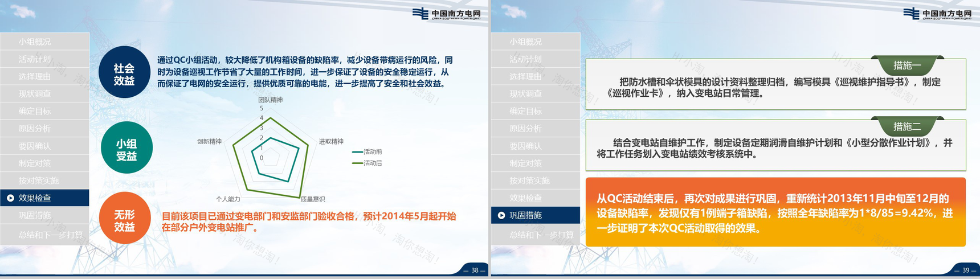Open 要因确认 in slide 38 sidebar

[x=44, y=146]
